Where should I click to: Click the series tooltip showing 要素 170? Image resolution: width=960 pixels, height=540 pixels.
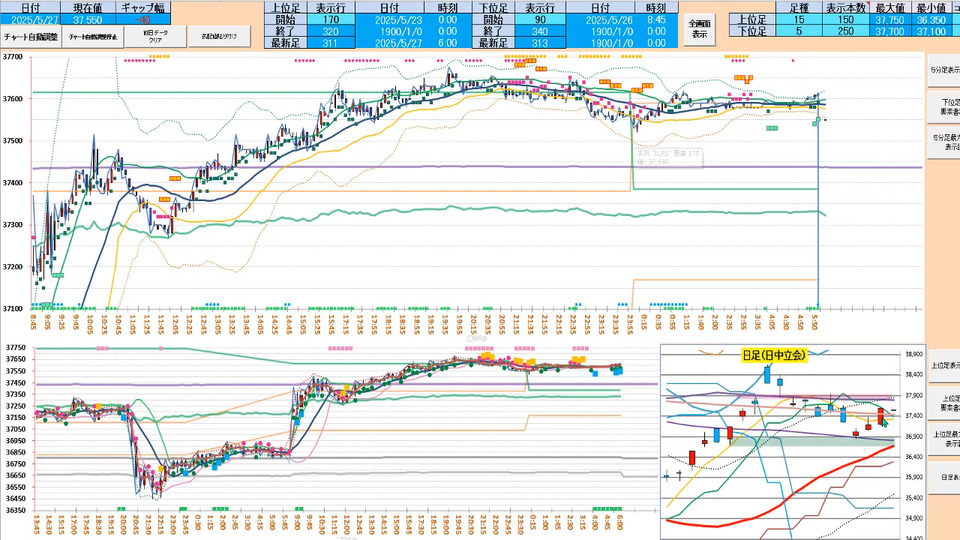[668, 158]
